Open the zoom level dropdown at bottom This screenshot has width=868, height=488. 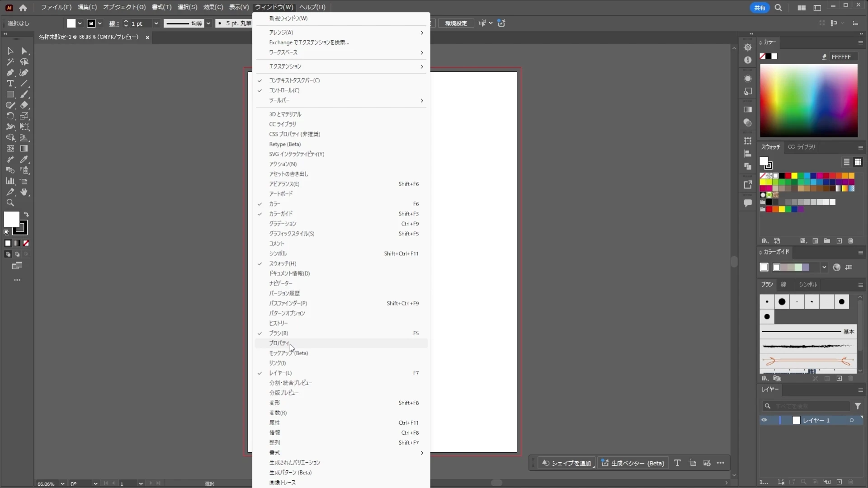pyautogui.click(x=62, y=483)
